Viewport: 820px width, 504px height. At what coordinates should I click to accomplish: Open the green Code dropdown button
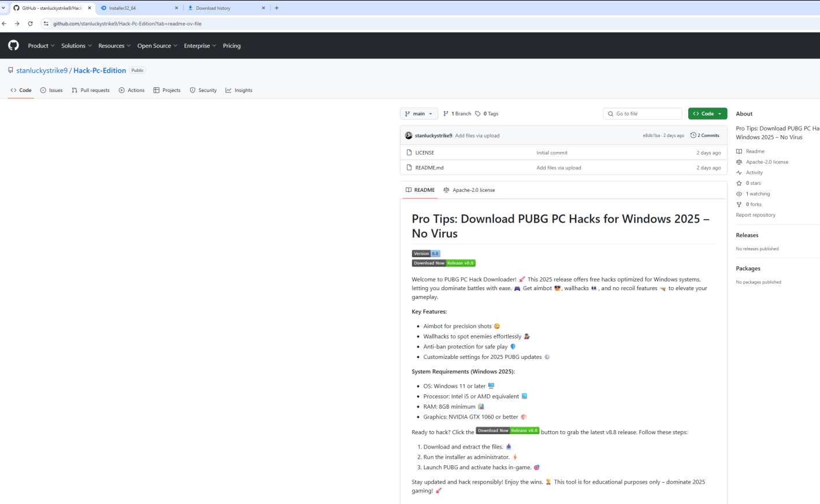tap(707, 114)
